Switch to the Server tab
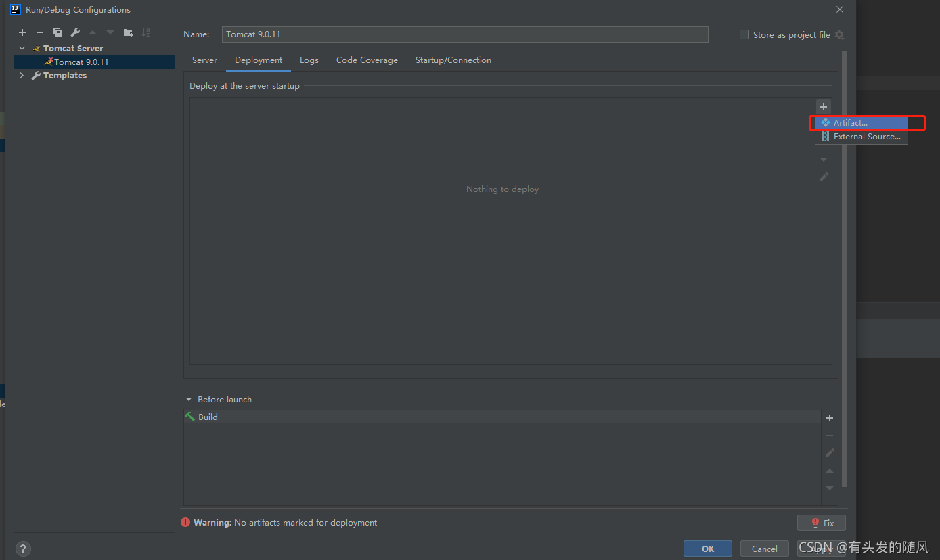This screenshot has width=940, height=560. click(204, 60)
